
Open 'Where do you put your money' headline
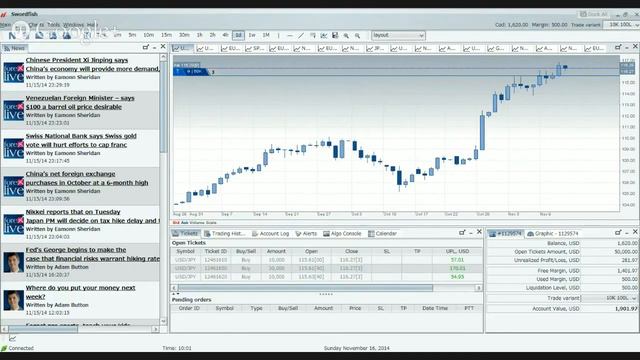(x=80, y=292)
